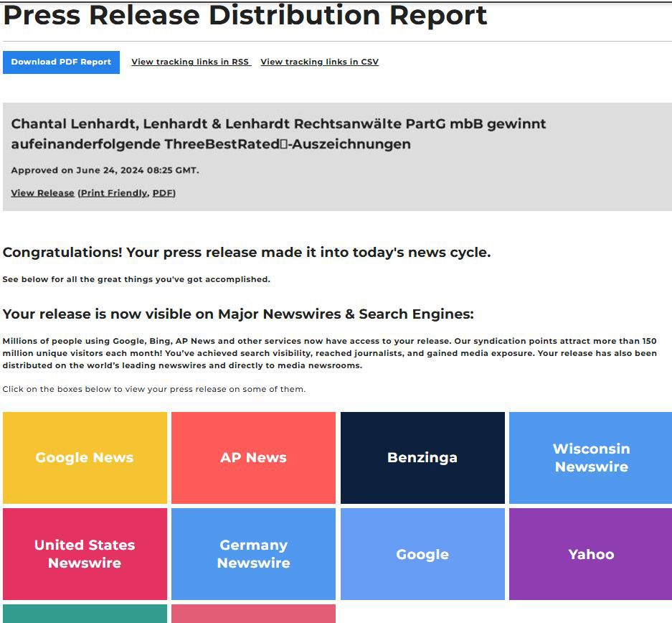Click the 'Millions of people using Google' paragraph
Image resolution: width=672 pixels, height=623 pixels.
tap(330, 353)
